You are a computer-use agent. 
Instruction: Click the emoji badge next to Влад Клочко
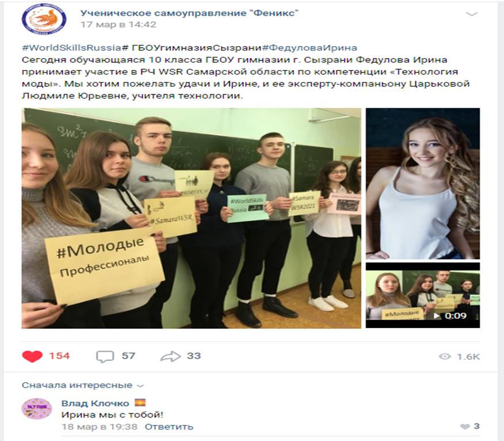click(140, 403)
